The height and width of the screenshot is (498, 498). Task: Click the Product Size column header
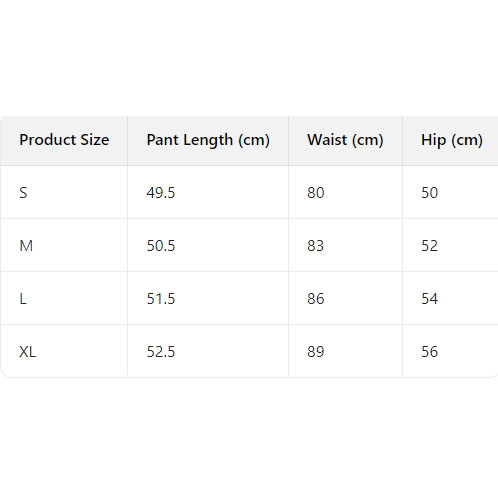tap(64, 140)
